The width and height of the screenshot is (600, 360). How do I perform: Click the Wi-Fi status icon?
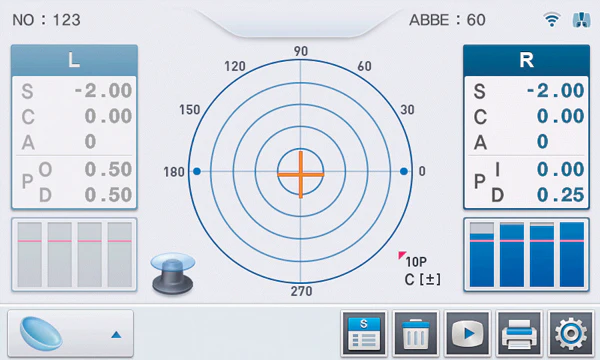(x=552, y=20)
